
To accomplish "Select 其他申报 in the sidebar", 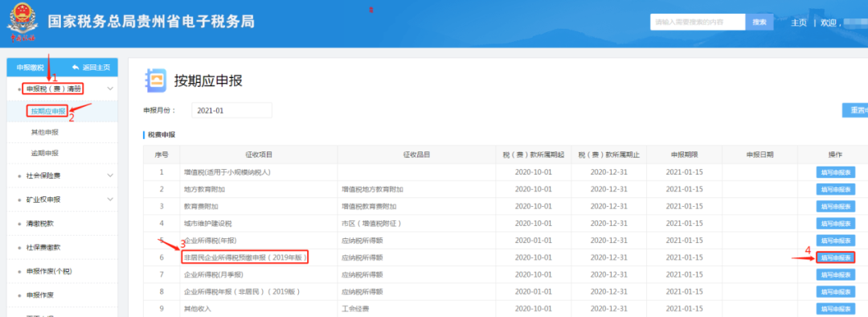I will [x=45, y=132].
